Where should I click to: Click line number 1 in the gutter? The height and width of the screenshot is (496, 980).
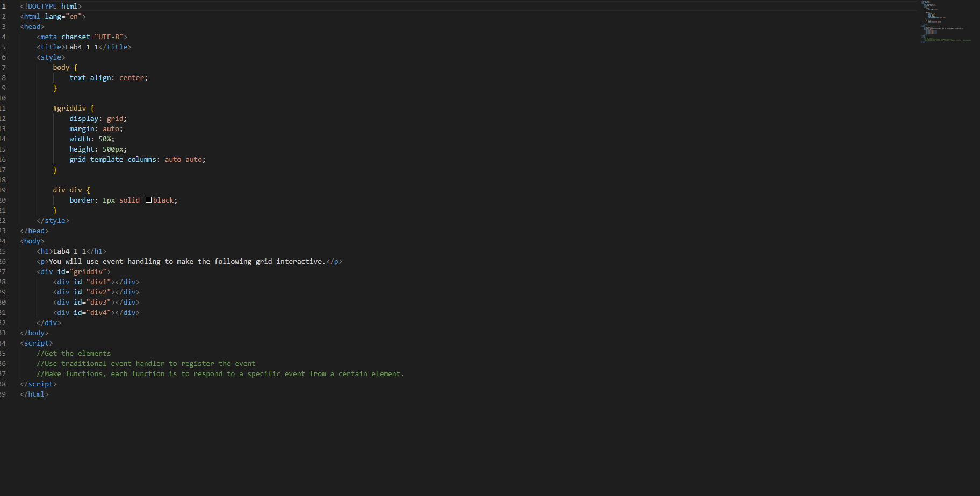click(x=4, y=6)
